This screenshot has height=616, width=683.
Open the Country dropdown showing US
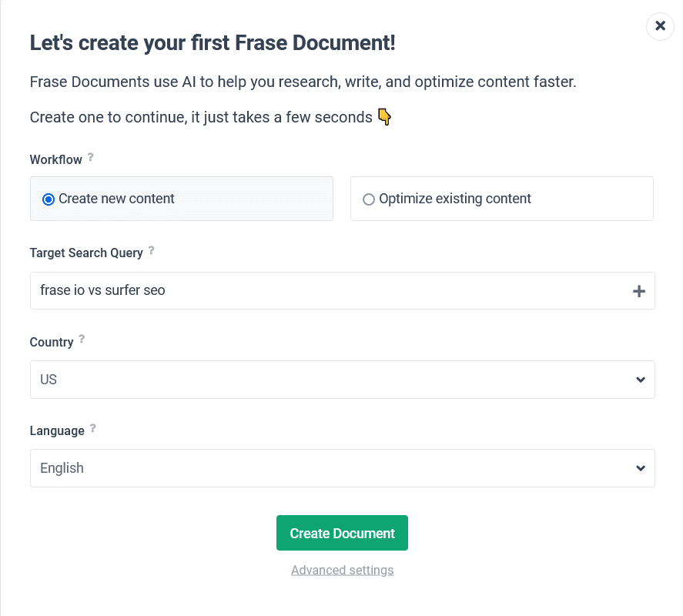342,380
